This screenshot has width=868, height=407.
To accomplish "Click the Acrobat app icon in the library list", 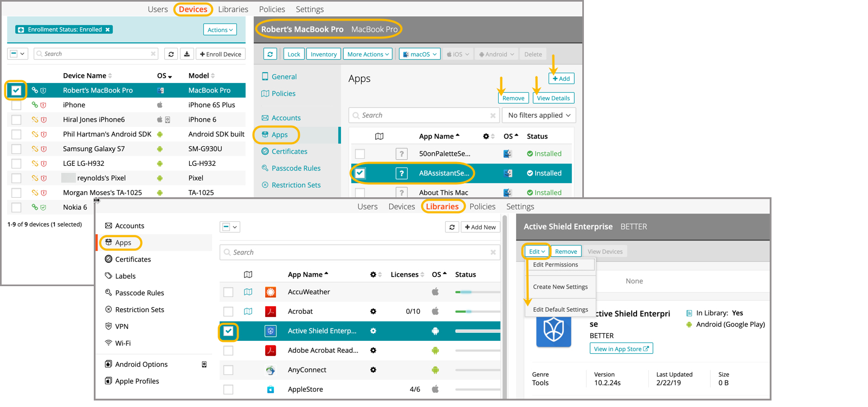I will [x=271, y=312].
